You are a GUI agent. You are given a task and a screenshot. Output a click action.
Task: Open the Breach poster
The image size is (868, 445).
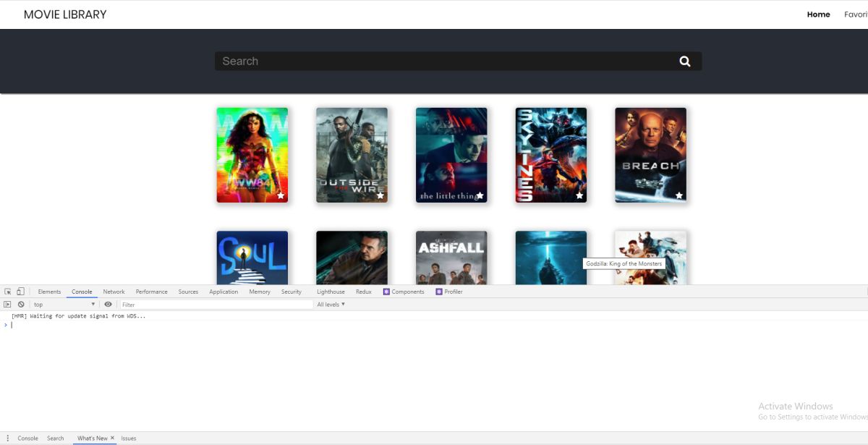[650, 155]
